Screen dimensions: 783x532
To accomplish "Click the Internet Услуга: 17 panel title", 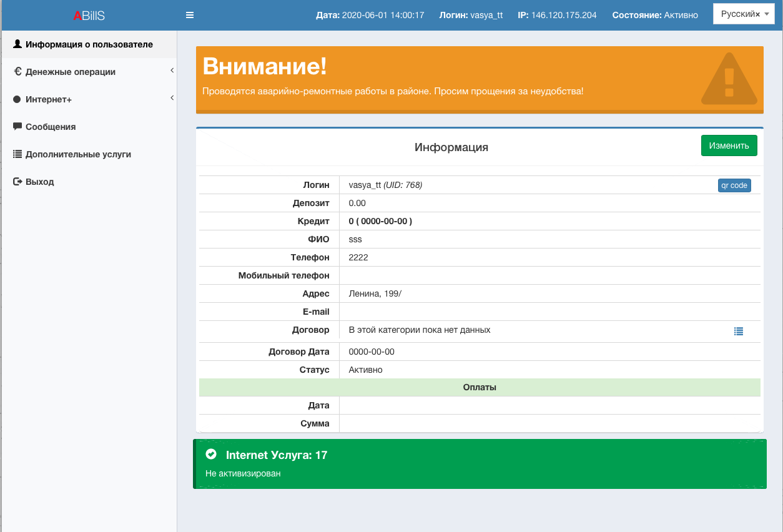I will coord(277,455).
